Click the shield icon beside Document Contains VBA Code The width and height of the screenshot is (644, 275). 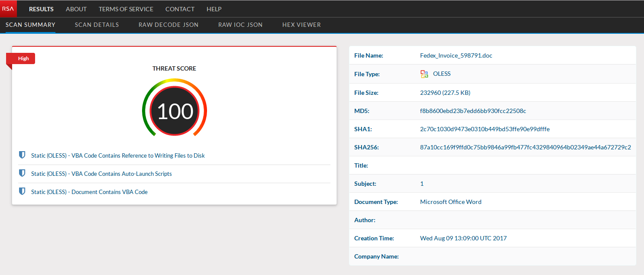coord(22,191)
